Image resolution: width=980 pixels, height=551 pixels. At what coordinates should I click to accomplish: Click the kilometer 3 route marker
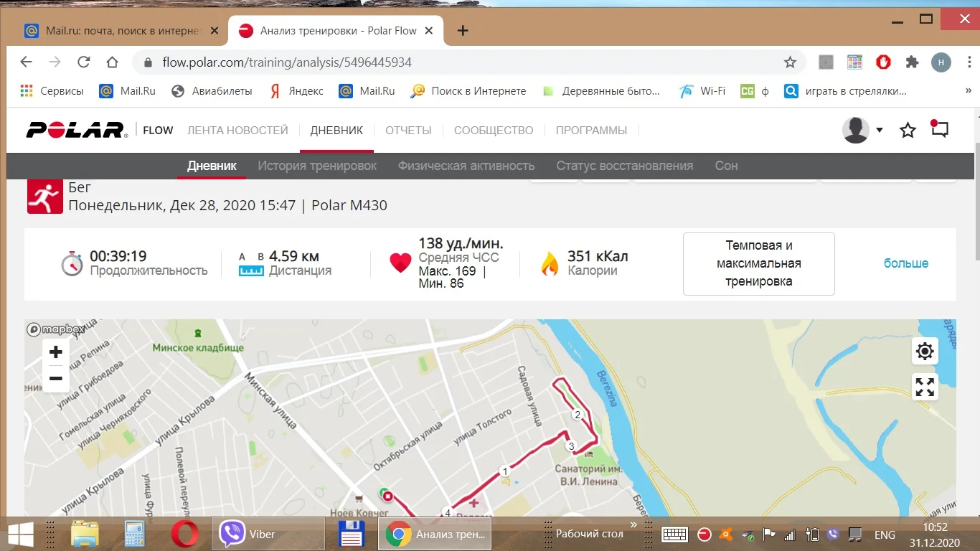tap(571, 446)
